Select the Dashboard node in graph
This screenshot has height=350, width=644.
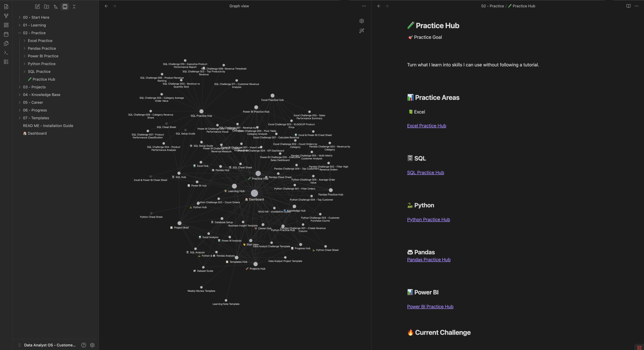pyautogui.click(x=255, y=193)
